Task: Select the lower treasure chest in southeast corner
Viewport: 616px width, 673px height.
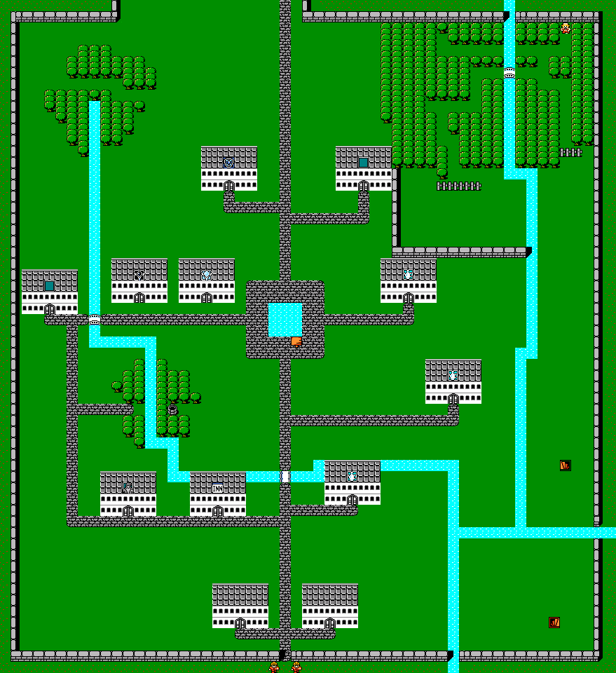Action: tap(554, 622)
